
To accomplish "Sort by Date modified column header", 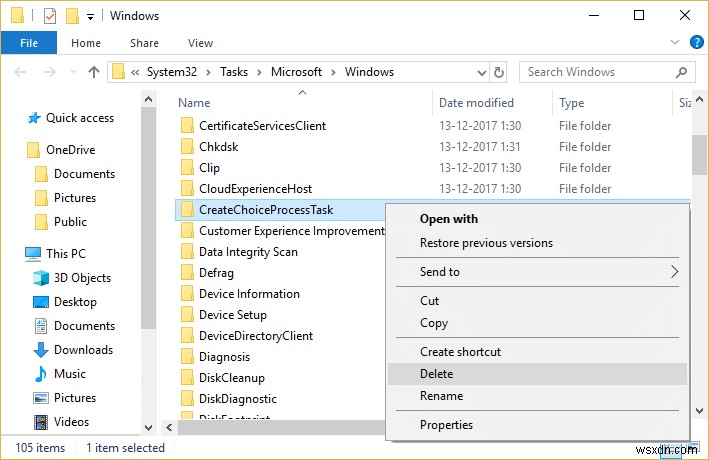I will 478,103.
